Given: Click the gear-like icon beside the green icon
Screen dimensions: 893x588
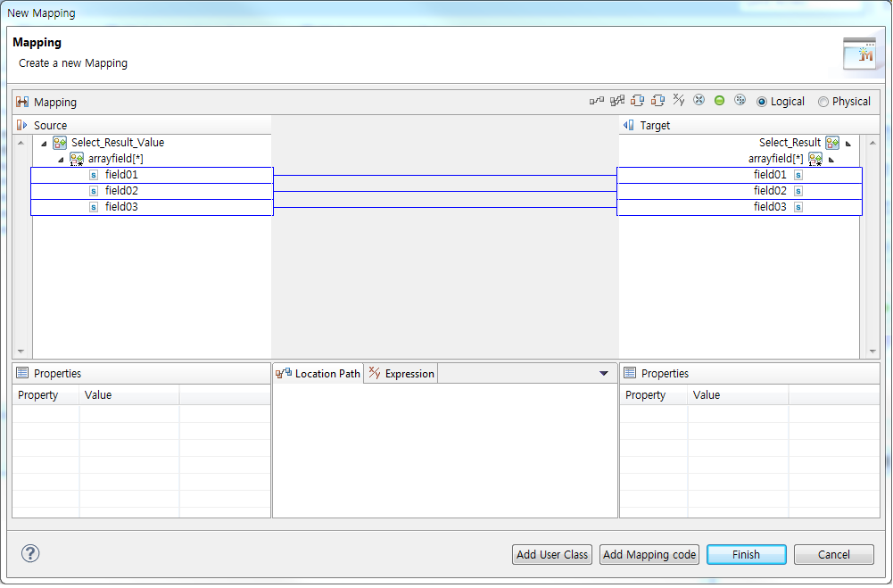Looking at the screenshot, I should click(740, 100).
